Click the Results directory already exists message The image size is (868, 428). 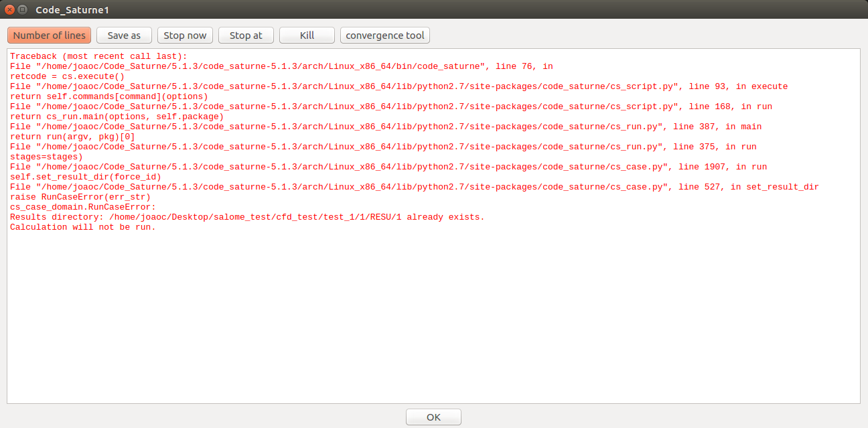tap(246, 217)
